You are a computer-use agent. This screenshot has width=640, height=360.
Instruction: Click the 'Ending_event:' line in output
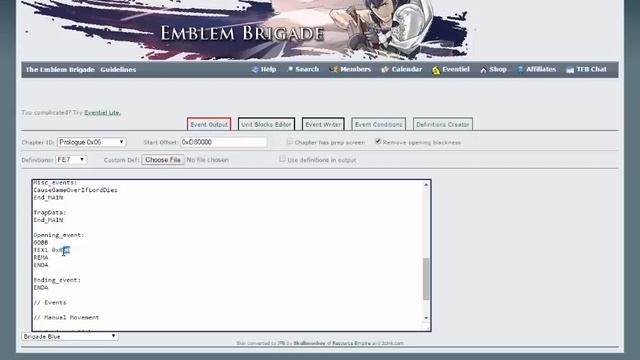(x=57, y=280)
